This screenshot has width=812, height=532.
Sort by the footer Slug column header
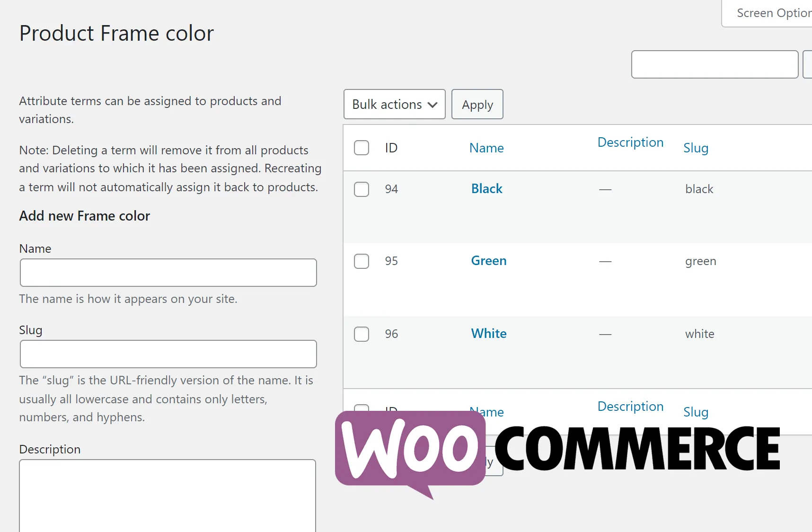(x=696, y=412)
